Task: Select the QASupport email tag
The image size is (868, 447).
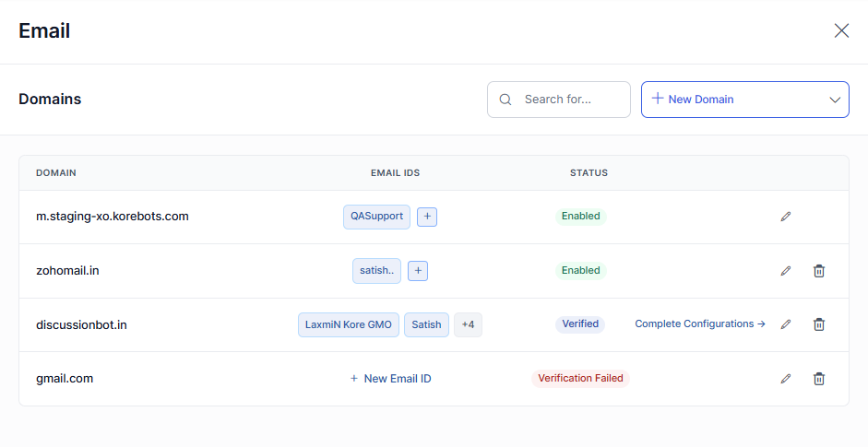Action: point(376,217)
